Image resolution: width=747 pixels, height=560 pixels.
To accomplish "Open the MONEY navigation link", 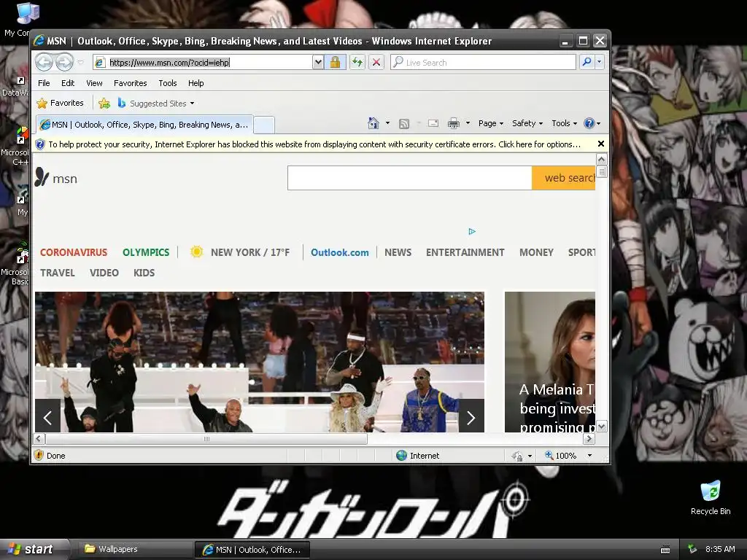I will coord(536,252).
